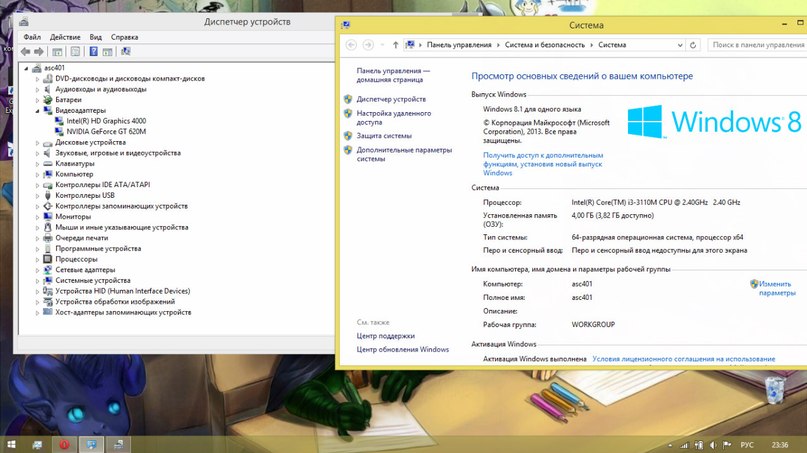
Task: Collapse the Видеоадаптеры category
Action: click(37, 111)
